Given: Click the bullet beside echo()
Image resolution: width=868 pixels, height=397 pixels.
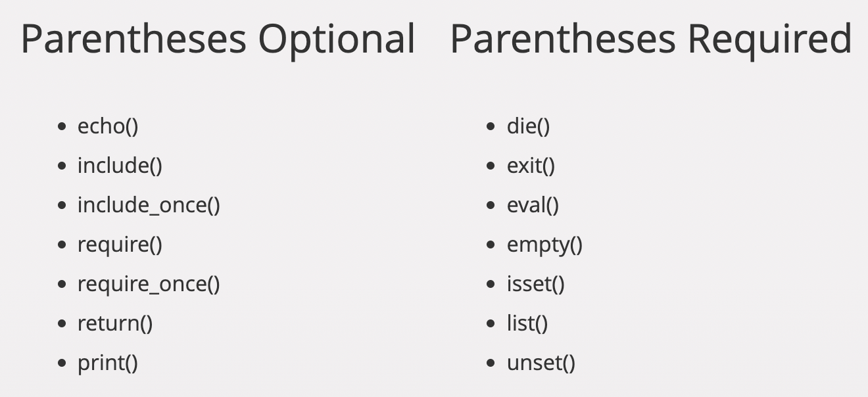Looking at the screenshot, I should point(62,126).
